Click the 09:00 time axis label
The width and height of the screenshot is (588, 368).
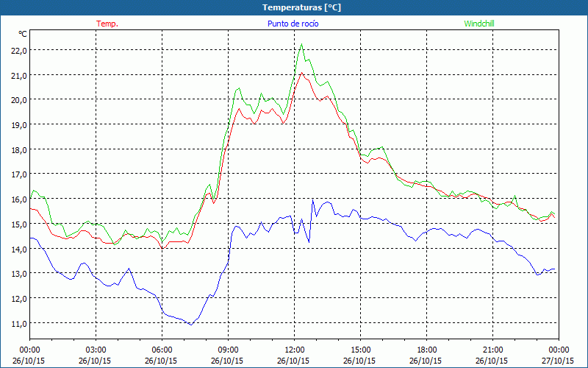pos(229,350)
